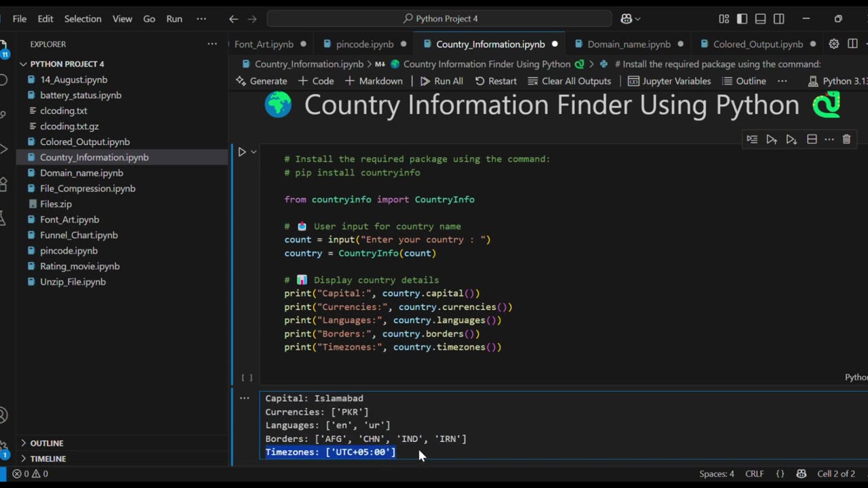Expand Copilot dropdown chevron in title bar
This screenshot has height=488, width=868.
click(638, 19)
